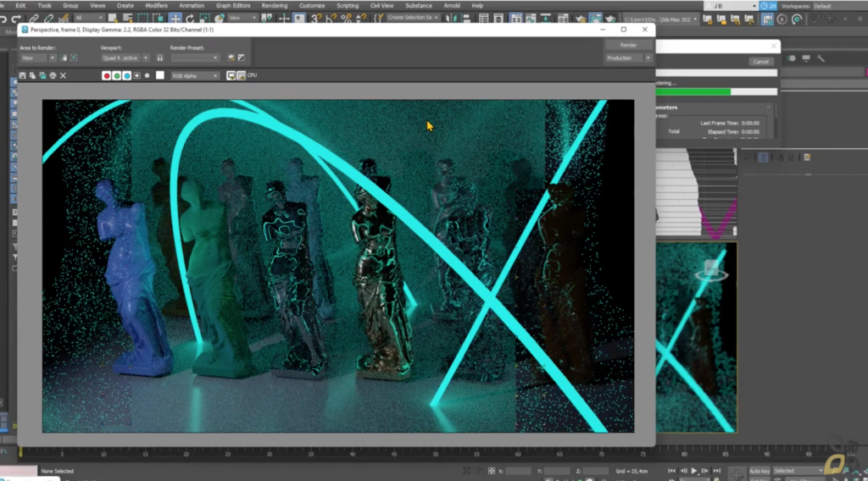
Task: Click the viewport thumbnail beside the render window
Action: tap(697, 337)
